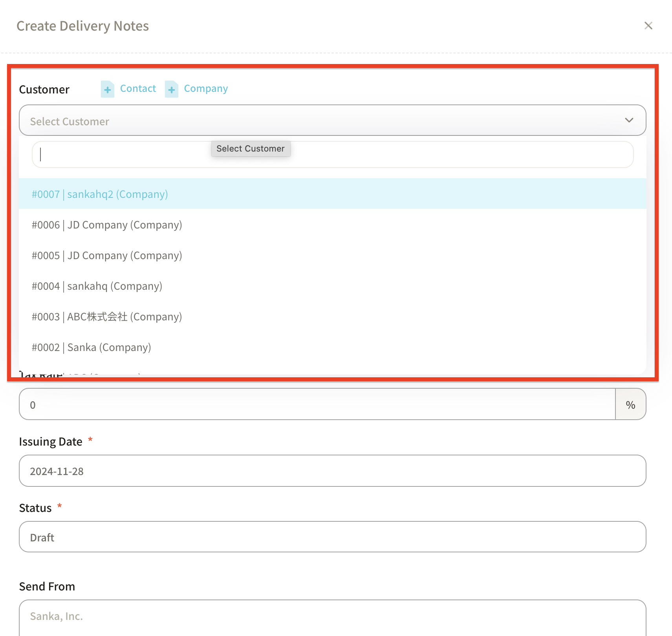Screen dimensions: 672x636
Task: Click the Select Customer chevron arrow
Action: coord(629,120)
